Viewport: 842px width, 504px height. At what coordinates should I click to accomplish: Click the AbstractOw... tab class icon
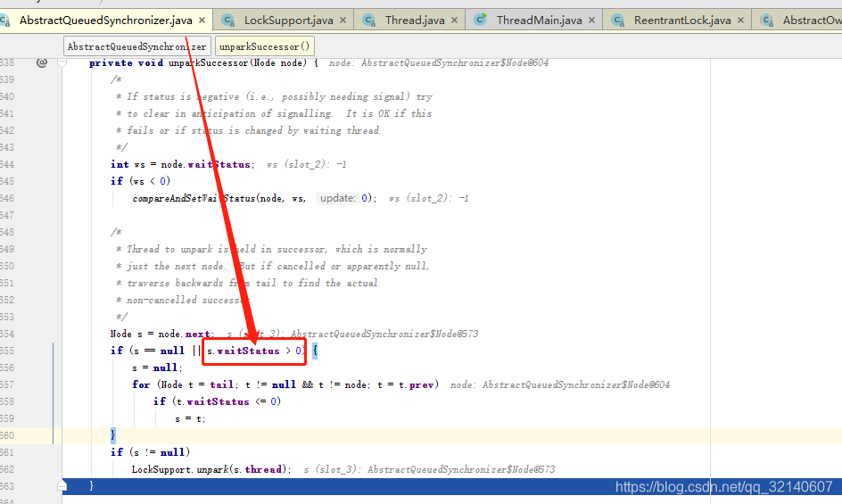pos(767,21)
